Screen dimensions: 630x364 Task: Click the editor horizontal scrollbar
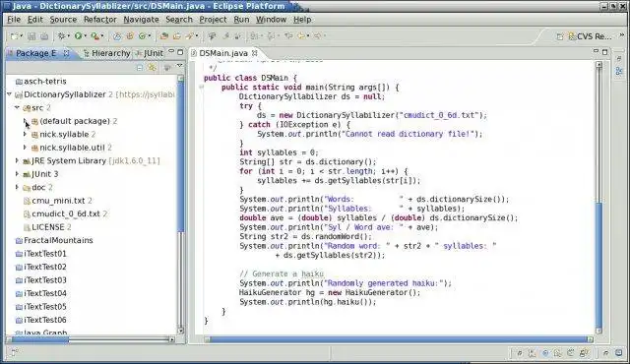pyautogui.click(x=399, y=339)
